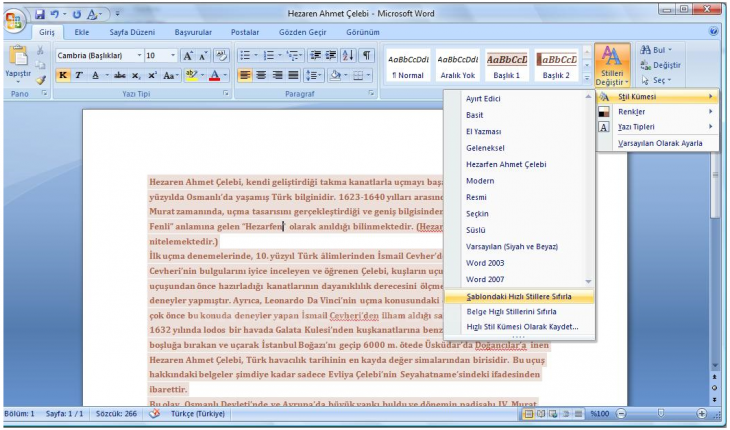Image resolution: width=730 pixels, height=430 pixels.
Task: Open Paragraf dialog launcher
Action: 371,94
